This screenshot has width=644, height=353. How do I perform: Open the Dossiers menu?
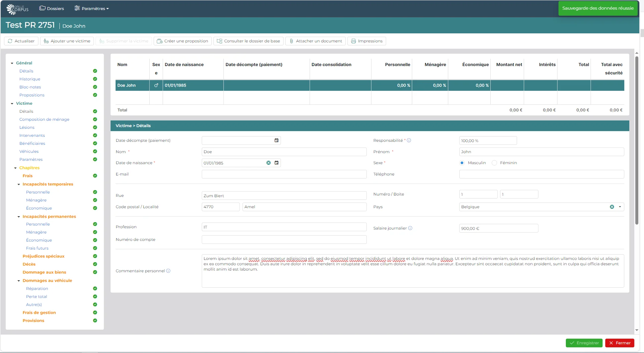tap(52, 8)
